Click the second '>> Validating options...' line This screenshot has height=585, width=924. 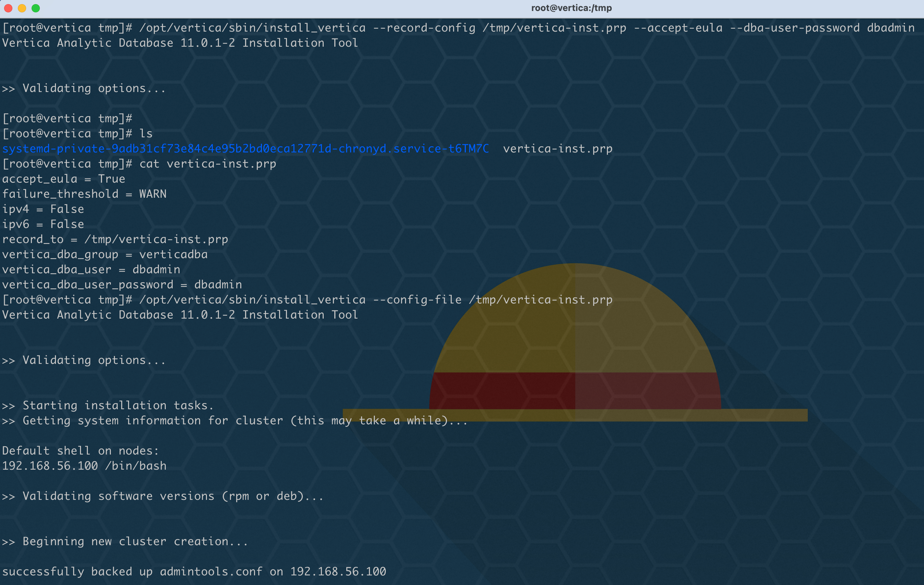pyautogui.click(x=84, y=360)
